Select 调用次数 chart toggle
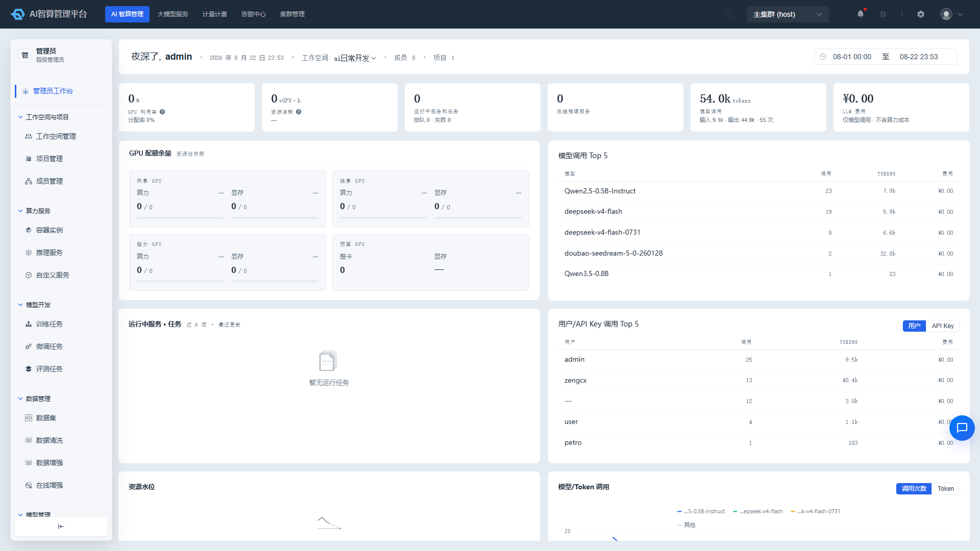The height and width of the screenshot is (551, 980). click(914, 489)
